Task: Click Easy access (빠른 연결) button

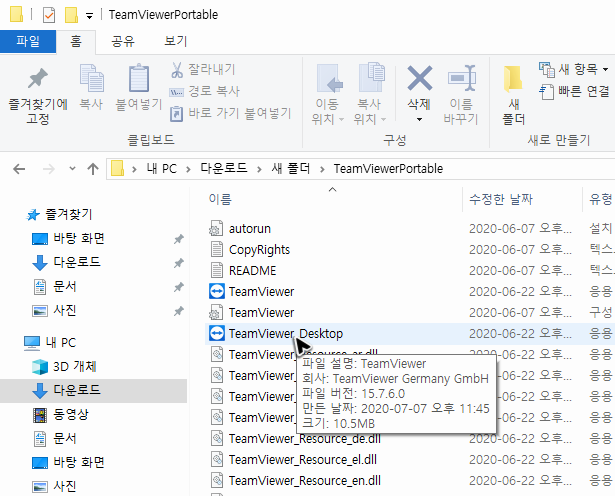Action: 574,92
